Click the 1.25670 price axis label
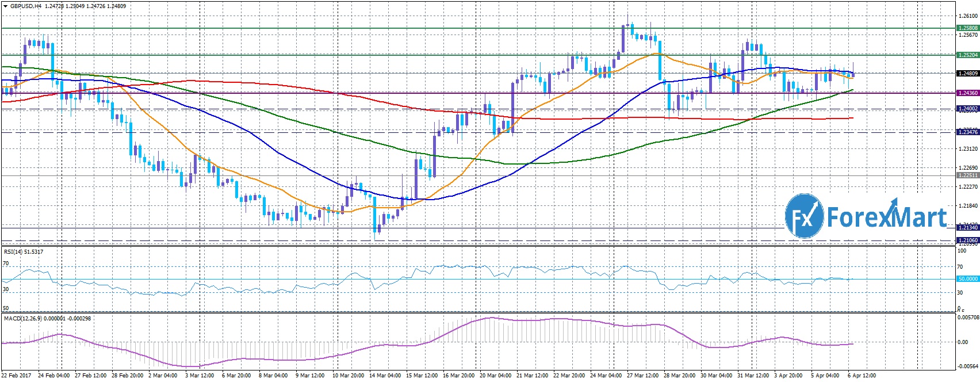 [969, 35]
